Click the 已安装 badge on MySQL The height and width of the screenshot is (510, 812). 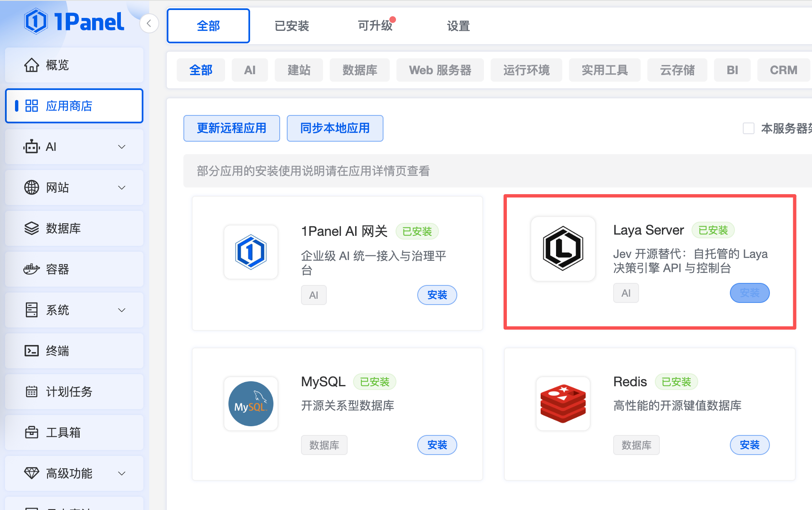pos(375,382)
